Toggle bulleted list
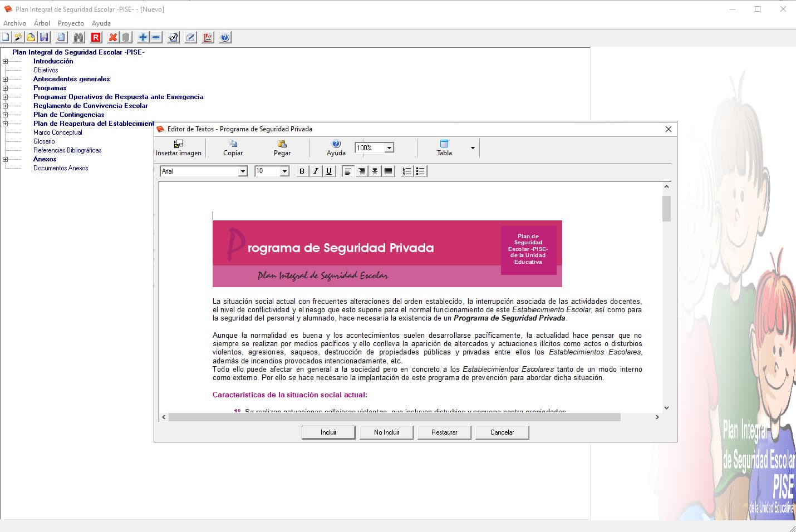Screen dimensions: 796x532 pos(420,171)
